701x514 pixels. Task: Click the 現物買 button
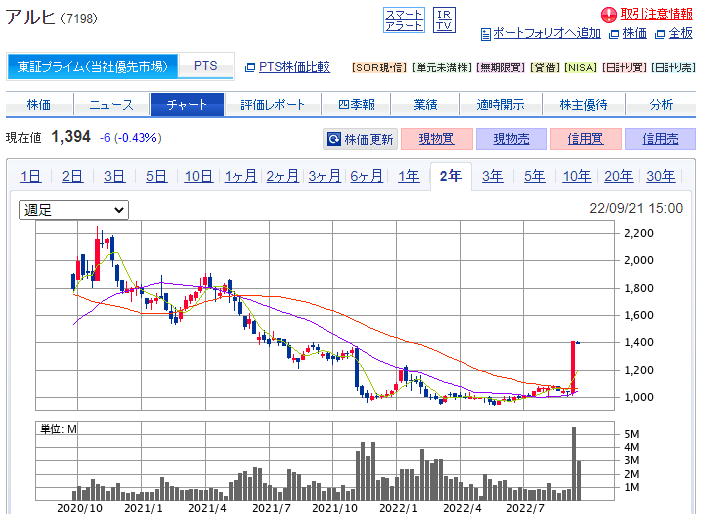437,139
